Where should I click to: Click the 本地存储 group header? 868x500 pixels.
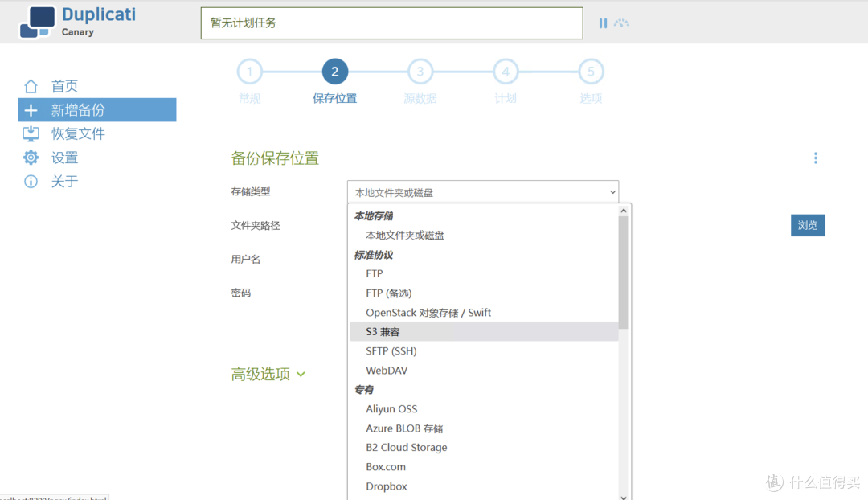(374, 216)
